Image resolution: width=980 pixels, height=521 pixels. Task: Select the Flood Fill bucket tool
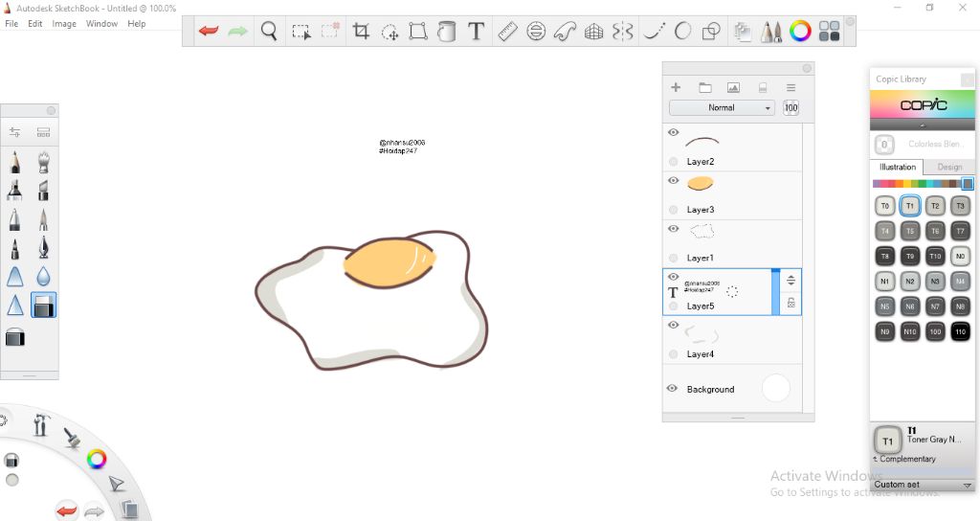pos(446,31)
